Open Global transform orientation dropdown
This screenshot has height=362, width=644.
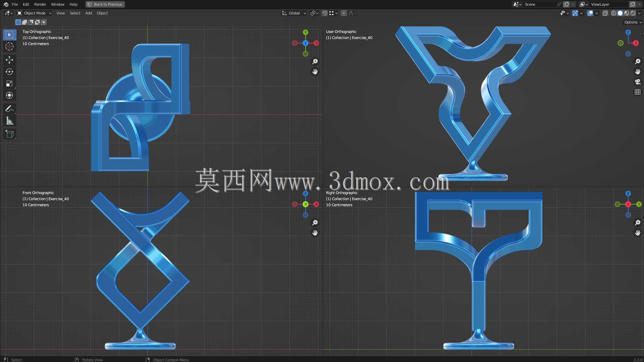pos(294,13)
